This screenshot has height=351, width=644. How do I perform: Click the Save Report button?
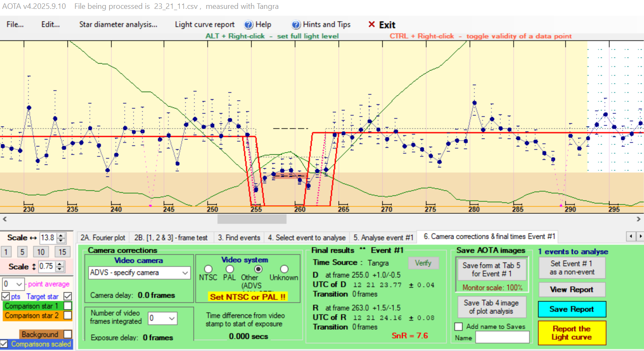571,309
